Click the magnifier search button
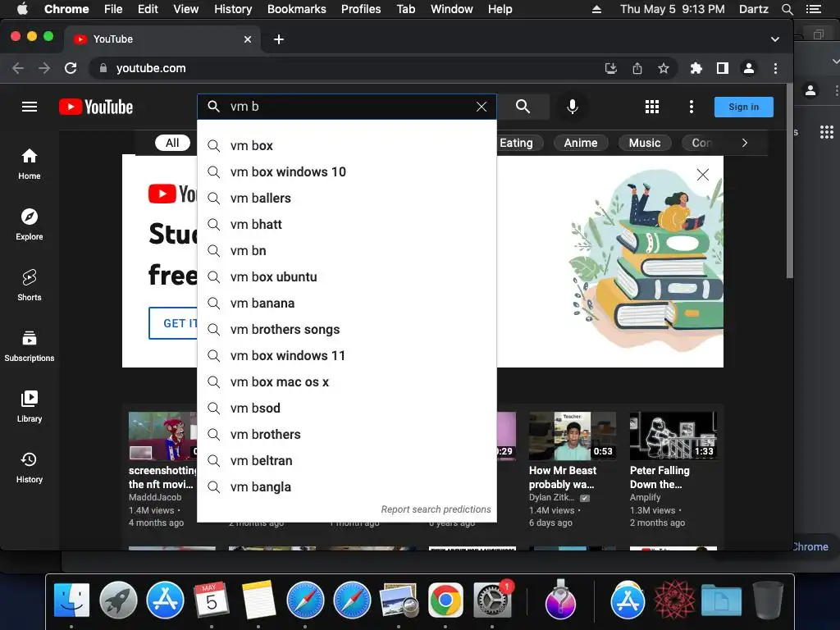 pyautogui.click(x=523, y=107)
